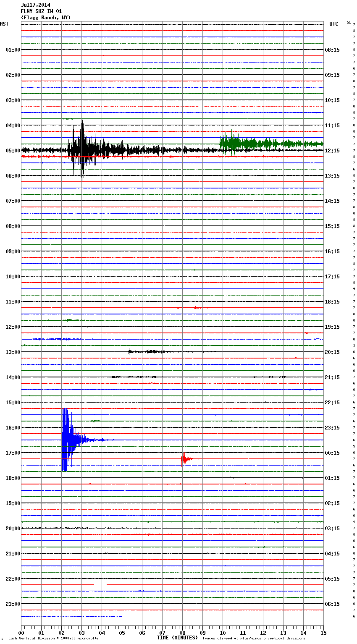Click the 09:15 UTC time label
Image resolution: width=357 pixels, height=644 pixels.
tap(332, 75)
